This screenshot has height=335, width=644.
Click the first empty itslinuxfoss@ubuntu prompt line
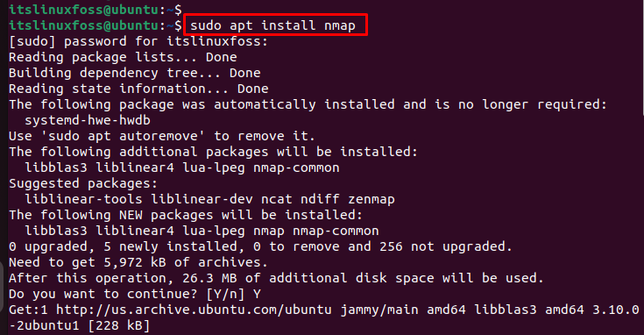[x=96, y=9]
